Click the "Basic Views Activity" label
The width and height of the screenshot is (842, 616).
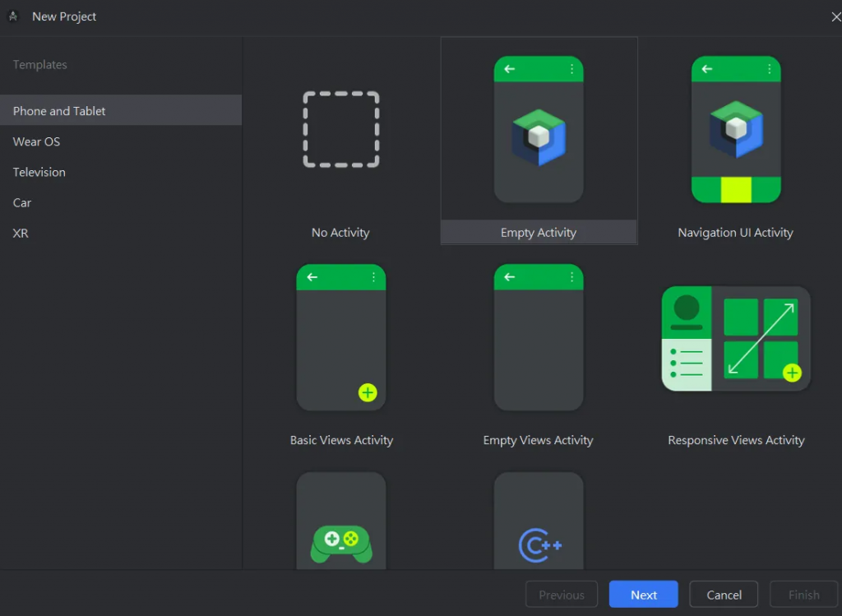tap(341, 440)
